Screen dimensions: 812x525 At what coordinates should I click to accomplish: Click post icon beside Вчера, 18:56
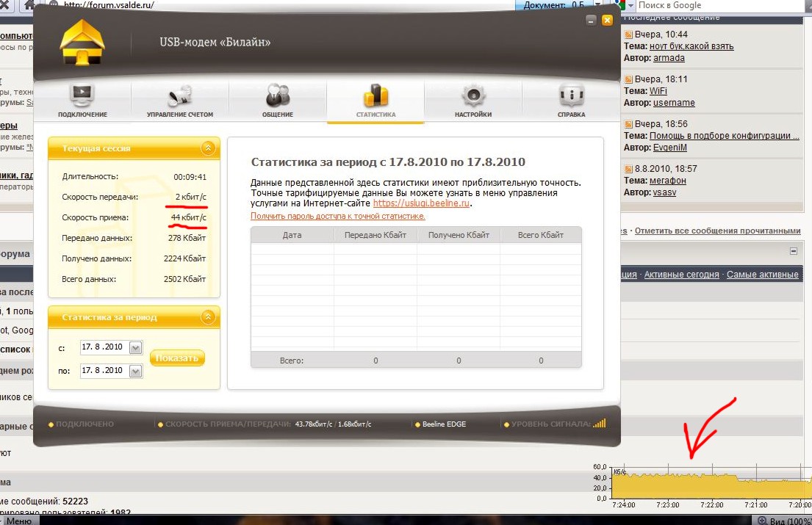pos(628,124)
